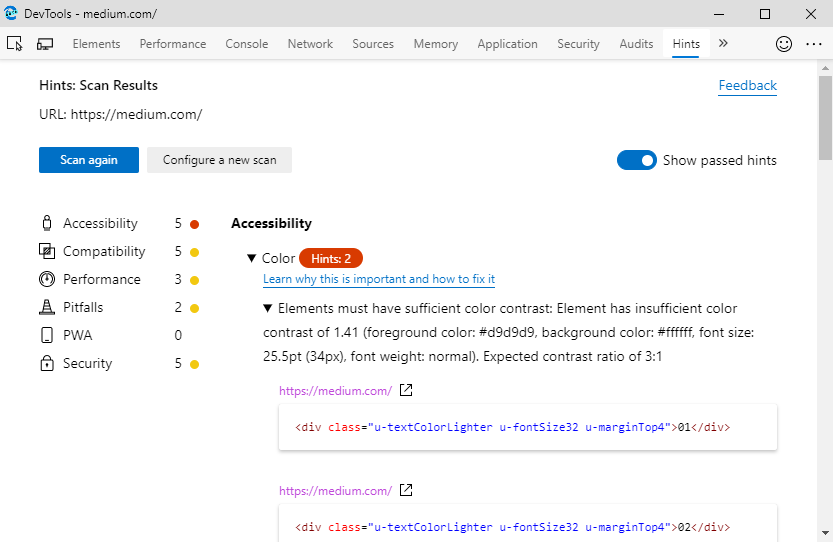Viewport: 833px width, 542px height.
Task: Open the three-dot DevTools menu
Action: click(x=813, y=44)
